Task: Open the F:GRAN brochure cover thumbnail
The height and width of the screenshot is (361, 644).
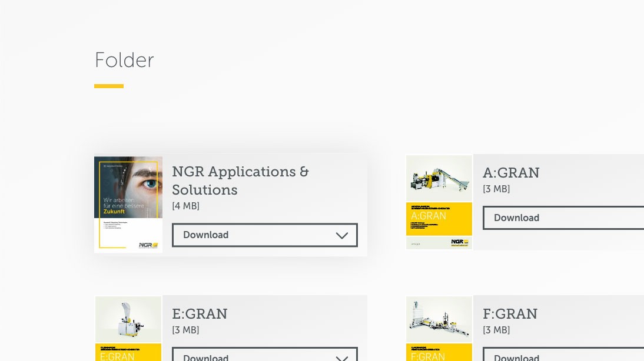Action: pos(439,329)
